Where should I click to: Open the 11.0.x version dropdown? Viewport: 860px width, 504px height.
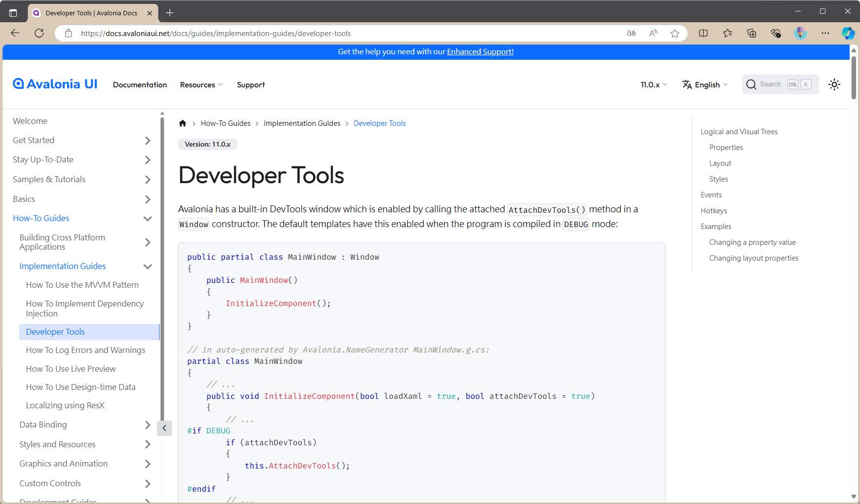pos(654,85)
